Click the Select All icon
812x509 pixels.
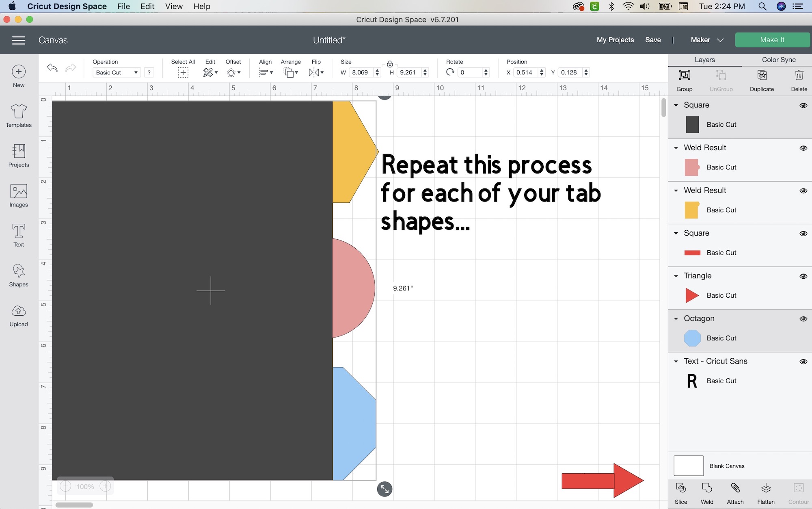pyautogui.click(x=183, y=73)
